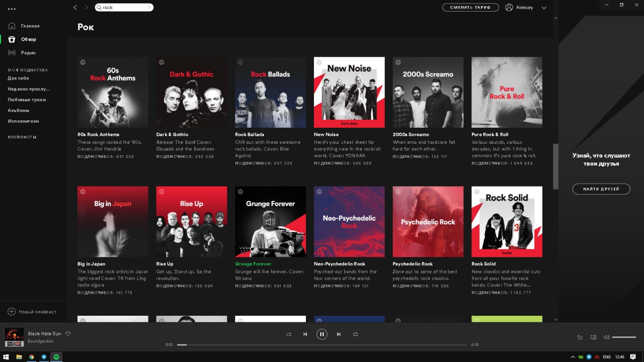
Task: Click the 60s Rock Anthems title text
Action: click(x=98, y=135)
